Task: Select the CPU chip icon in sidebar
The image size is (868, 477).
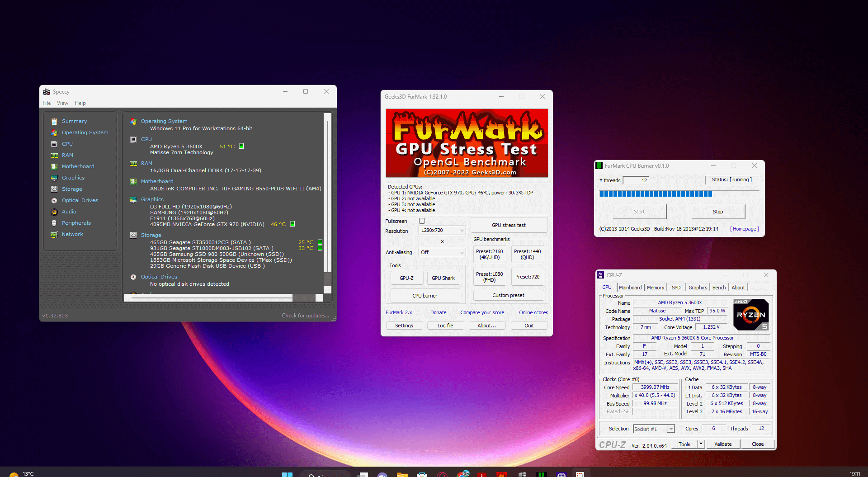Action: (54, 144)
